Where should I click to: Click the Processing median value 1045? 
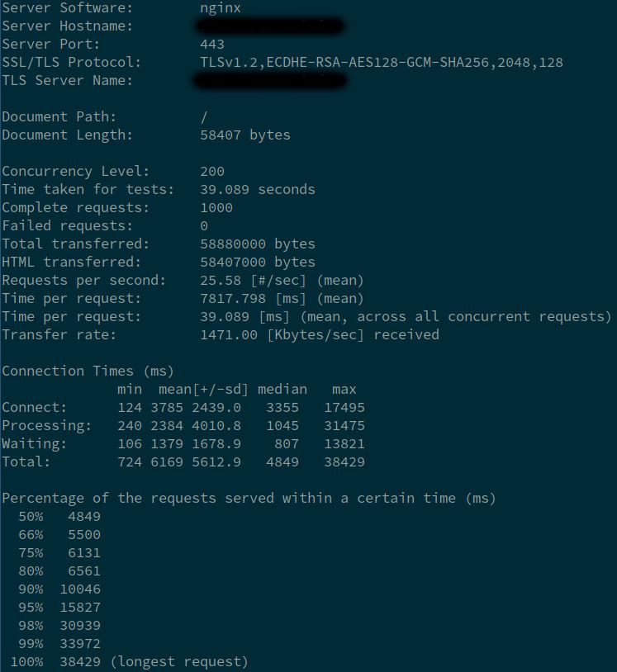point(282,425)
